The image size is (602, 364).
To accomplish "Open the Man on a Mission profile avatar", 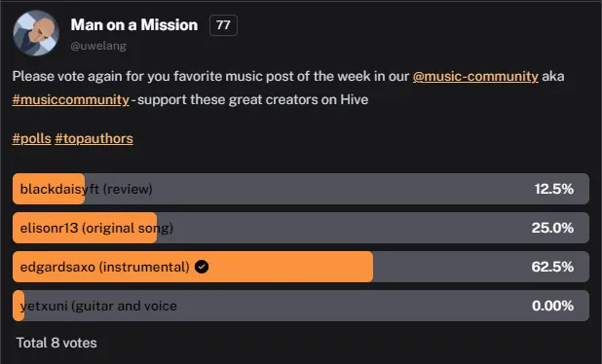I will (36, 33).
